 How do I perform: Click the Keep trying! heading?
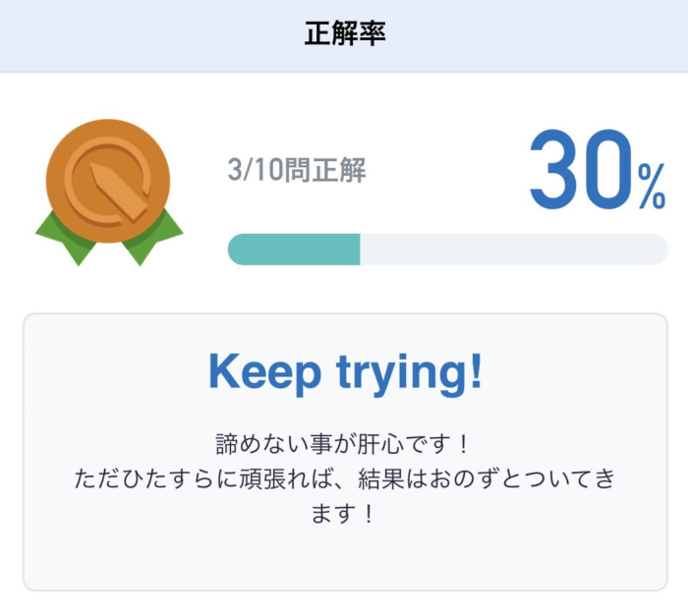point(345,372)
